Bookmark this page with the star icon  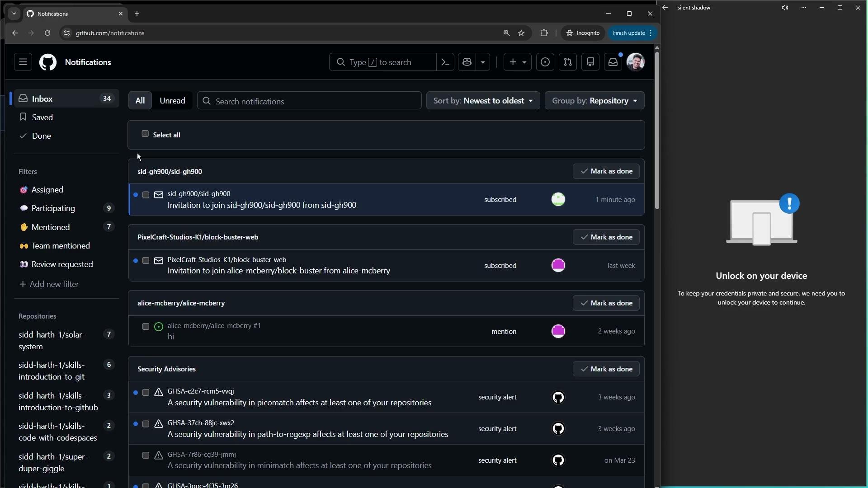pyautogui.click(x=521, y=33)
